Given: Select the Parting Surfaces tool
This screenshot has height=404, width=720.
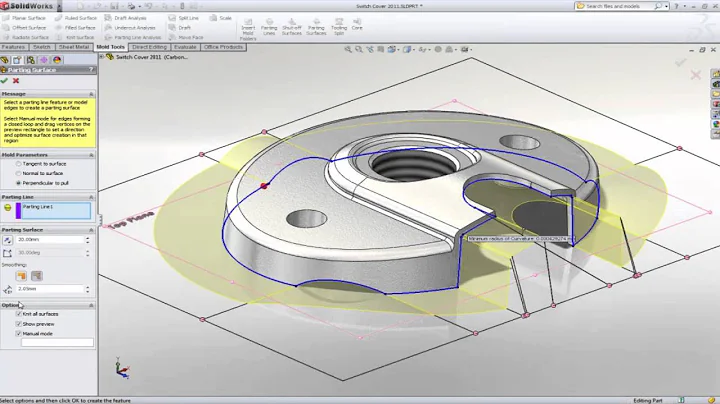Looking at the screenshot, I should [x=316, y=27].
